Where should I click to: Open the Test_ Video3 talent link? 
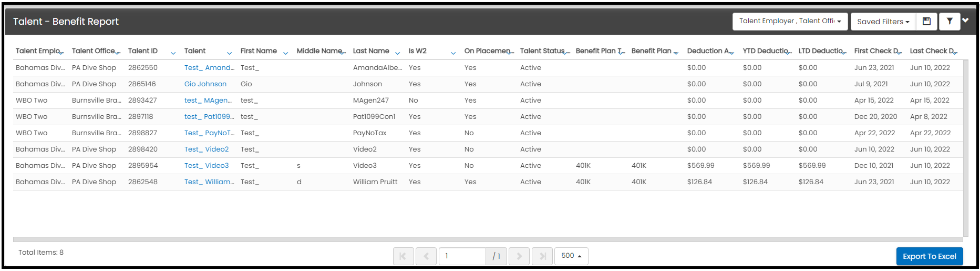[x=207, y=165]
